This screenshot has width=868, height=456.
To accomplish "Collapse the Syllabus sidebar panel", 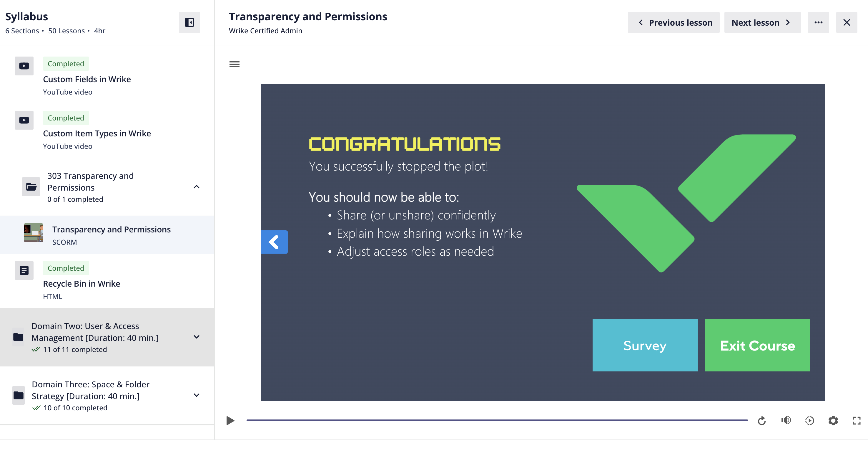I will (189, 22).
